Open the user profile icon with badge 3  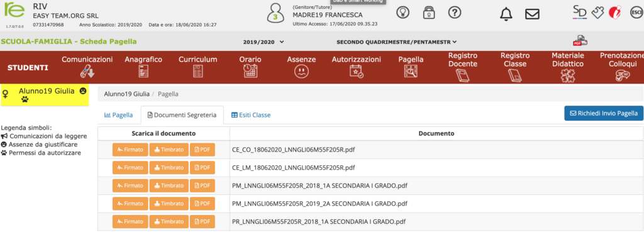(x=275, y=14)
